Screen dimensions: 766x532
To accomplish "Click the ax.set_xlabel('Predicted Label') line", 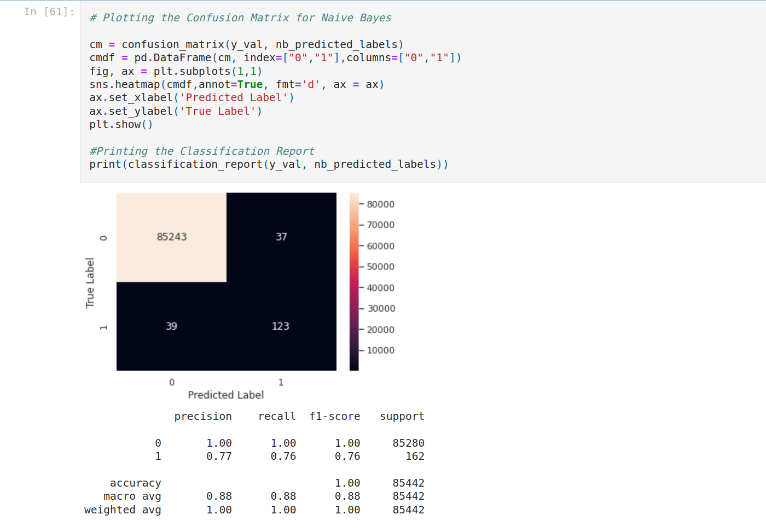I will pos(191,97).
